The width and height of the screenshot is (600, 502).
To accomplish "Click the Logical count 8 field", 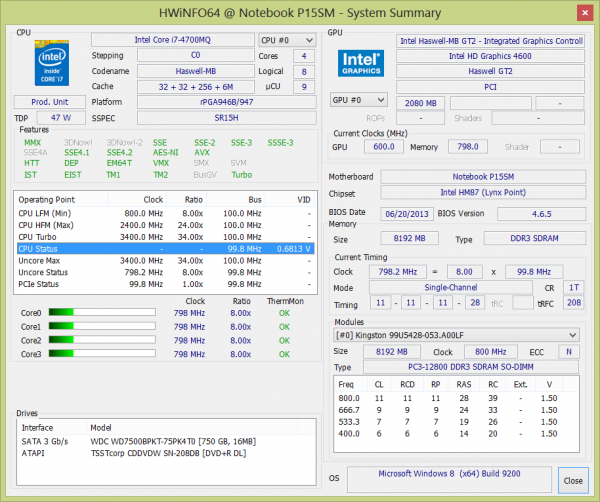I will 304,72.
